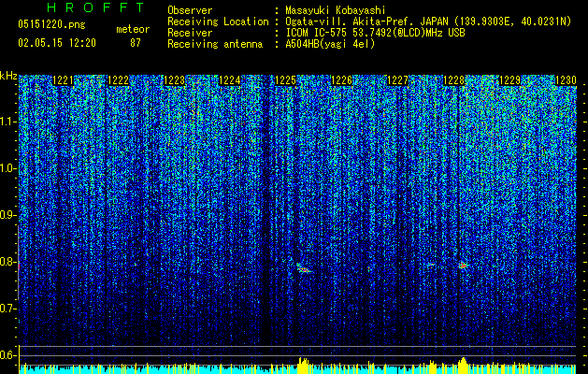588x374 pixels.
Task: Click the 1227 time marker
Action: point(397,80)
